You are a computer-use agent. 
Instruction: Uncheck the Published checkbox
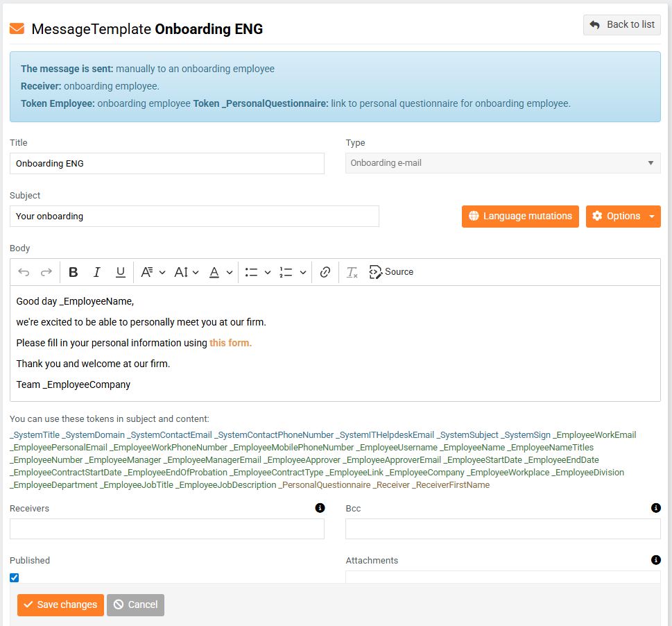15,577
